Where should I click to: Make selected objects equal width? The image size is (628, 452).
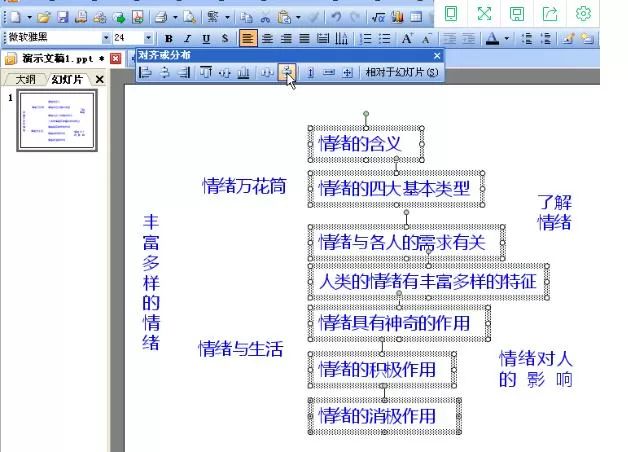(329, 72)
